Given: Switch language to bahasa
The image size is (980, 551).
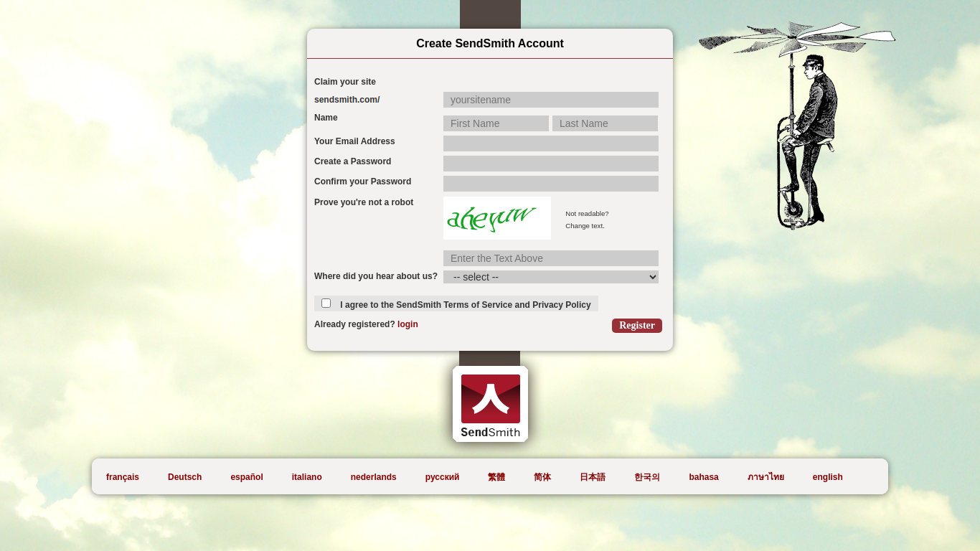Looking at the screenshot, I should 704,477.
